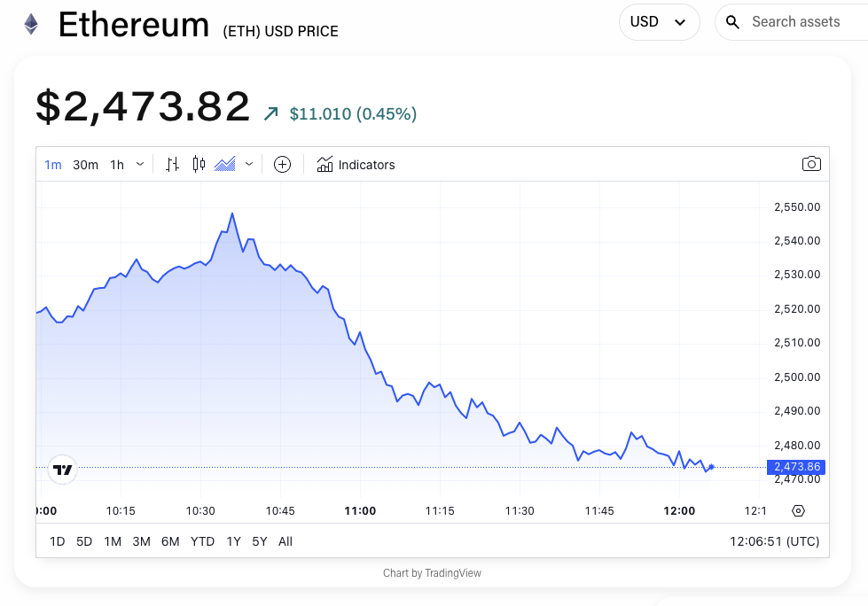The height and width of the screenshot is (606, 868).
Task: Switch chart range to 1D
Action: point(57,541)
